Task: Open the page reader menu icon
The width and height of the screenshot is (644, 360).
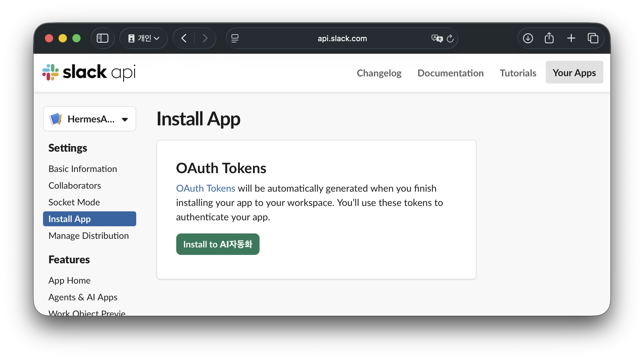Action: point(235,38)
